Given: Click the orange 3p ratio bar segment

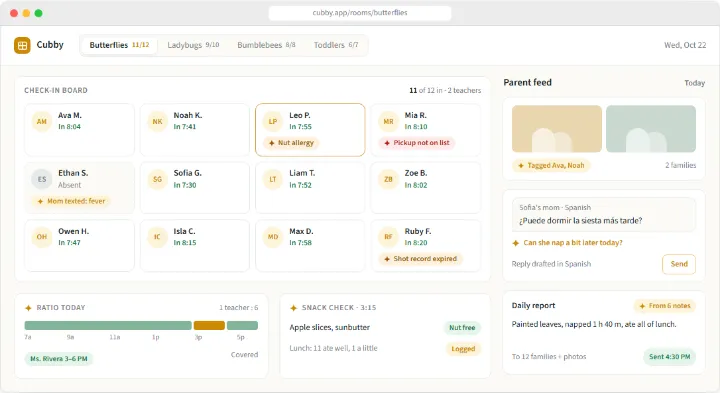Looking at the screenshot, I should [209, 326].
